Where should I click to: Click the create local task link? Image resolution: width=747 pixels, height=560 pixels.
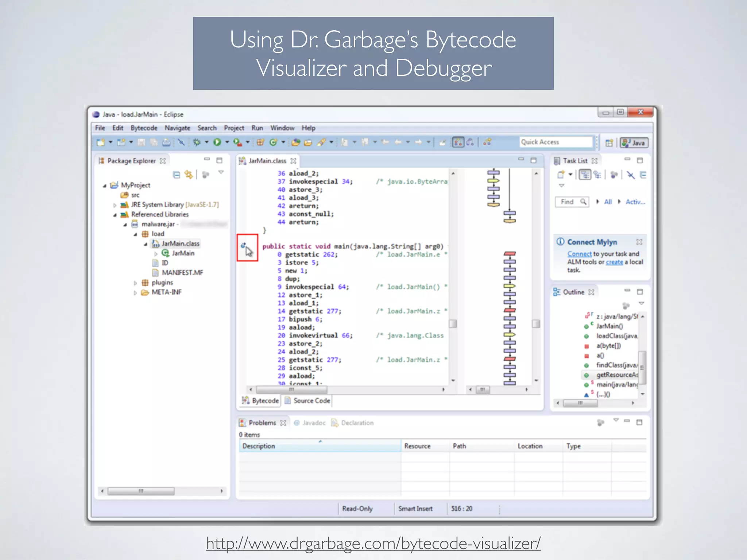(x=614, y=262)
